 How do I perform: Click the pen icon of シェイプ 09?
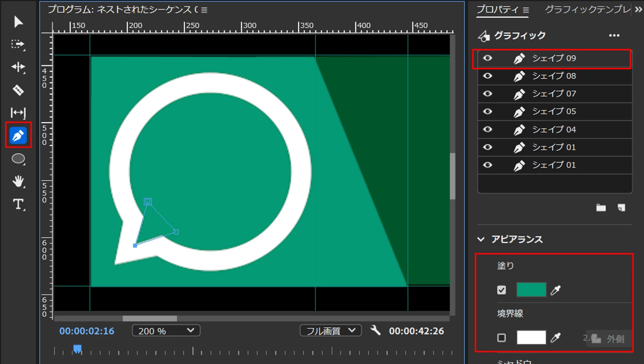pyautogui.click(x=519, y=58)
